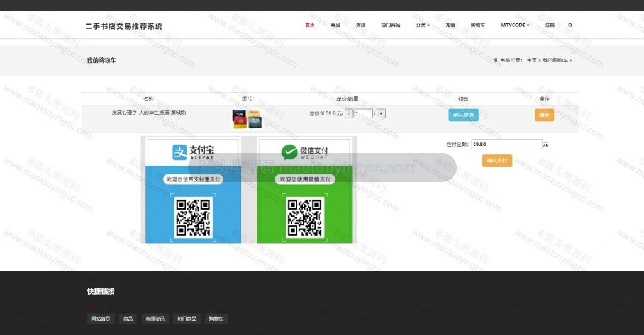Open the 资讯 navigation item
The width and height of the screenshot is (644, 335).
pos(360,25)
